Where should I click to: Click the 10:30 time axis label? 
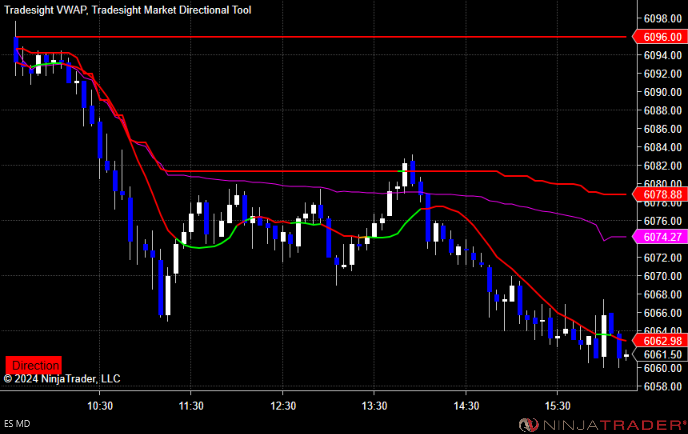pos(100,406)
